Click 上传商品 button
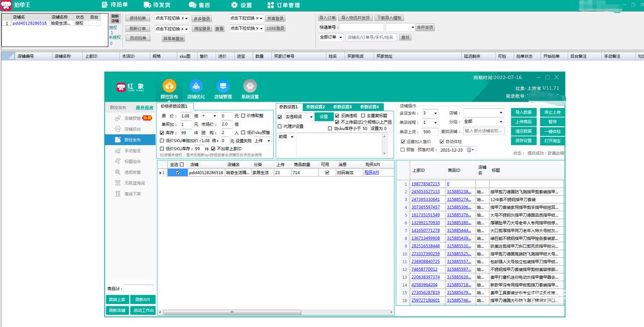This screenshot has height=327, width=644. click(x=523, y=122)
